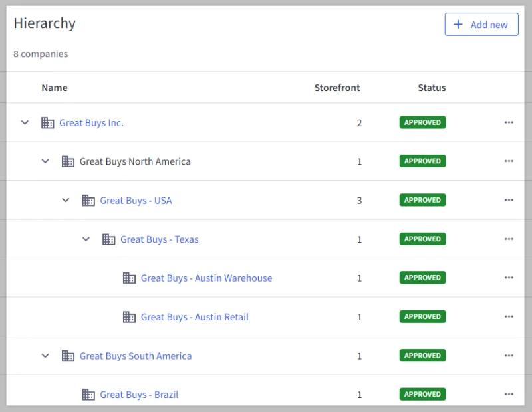The image size is (532, 412).
Task: Open more options for Great Buys South America
Action: [x=509, y=356]
